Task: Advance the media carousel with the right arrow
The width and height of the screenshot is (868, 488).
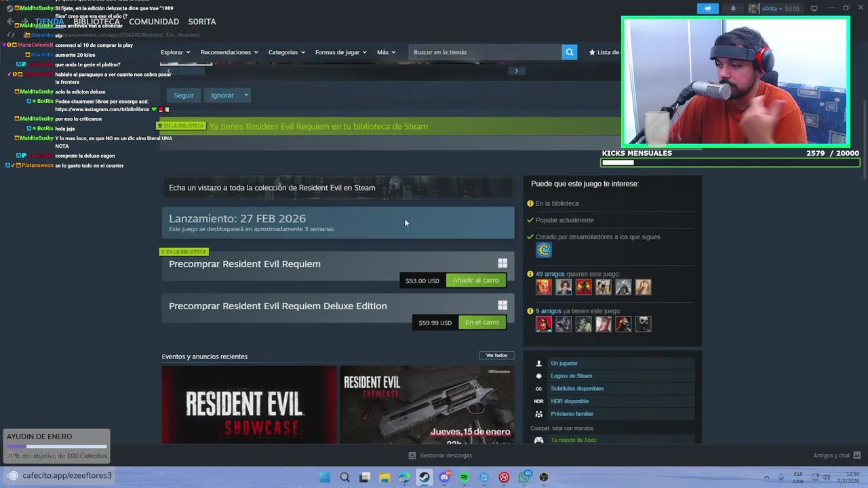Action: click(516, 70)
